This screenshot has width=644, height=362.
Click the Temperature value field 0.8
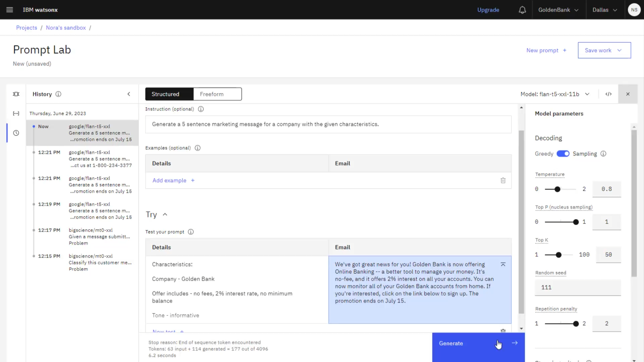click(606, 189)
